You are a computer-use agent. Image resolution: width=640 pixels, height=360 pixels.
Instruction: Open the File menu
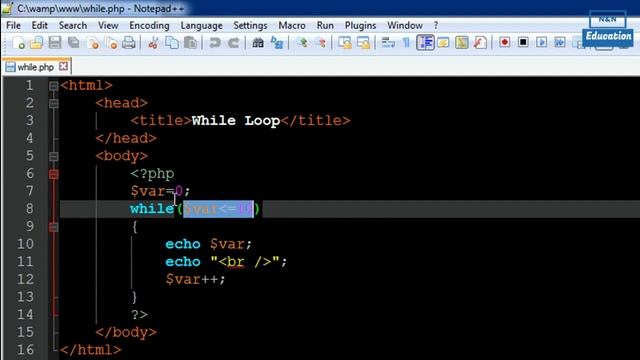pos(13,25)
